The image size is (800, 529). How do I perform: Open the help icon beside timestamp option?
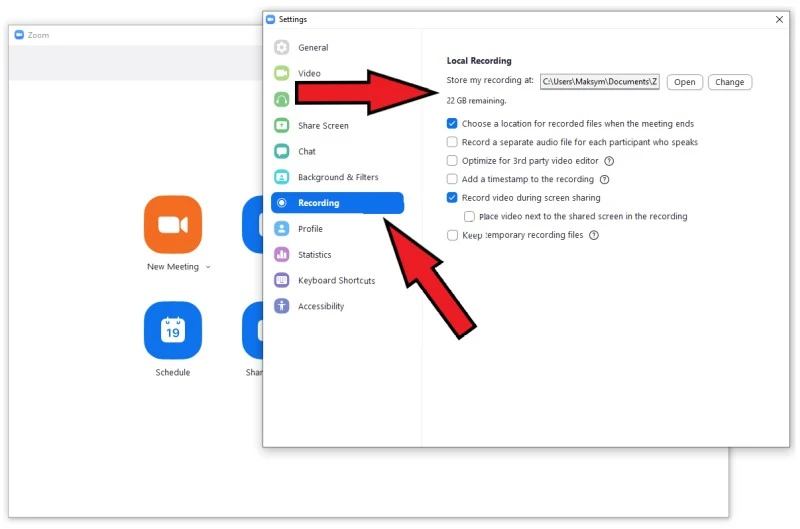tap(604, 180)
